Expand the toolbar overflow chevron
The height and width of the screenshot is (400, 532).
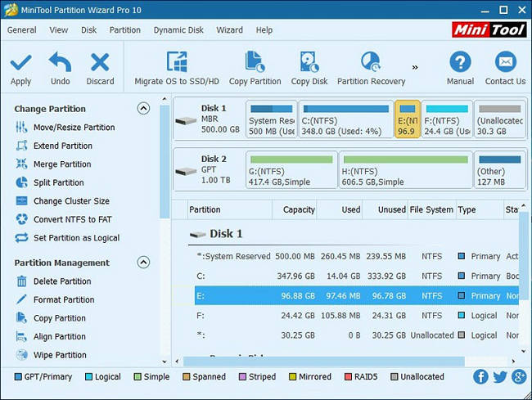pyautogui.click(x=415, y=67)
